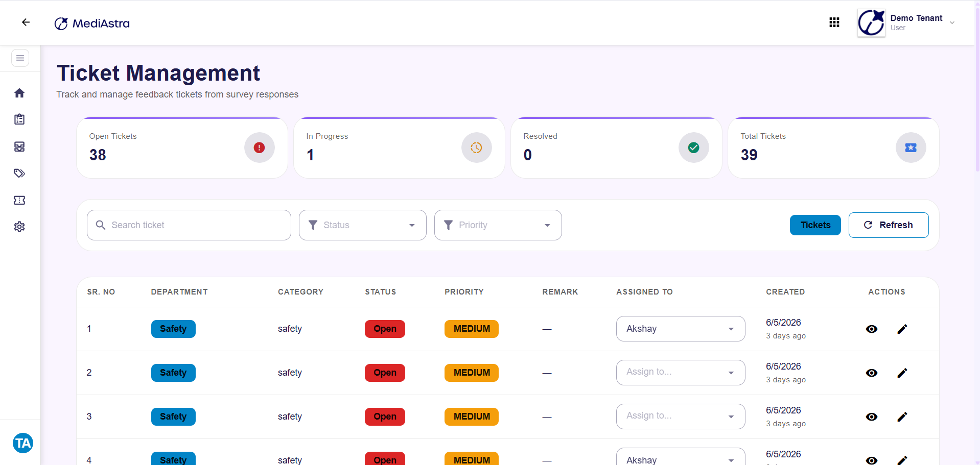980x465 pixels.
Task: Click the back arrow icon
Action: pyautogui.click(x=26, y=22)
